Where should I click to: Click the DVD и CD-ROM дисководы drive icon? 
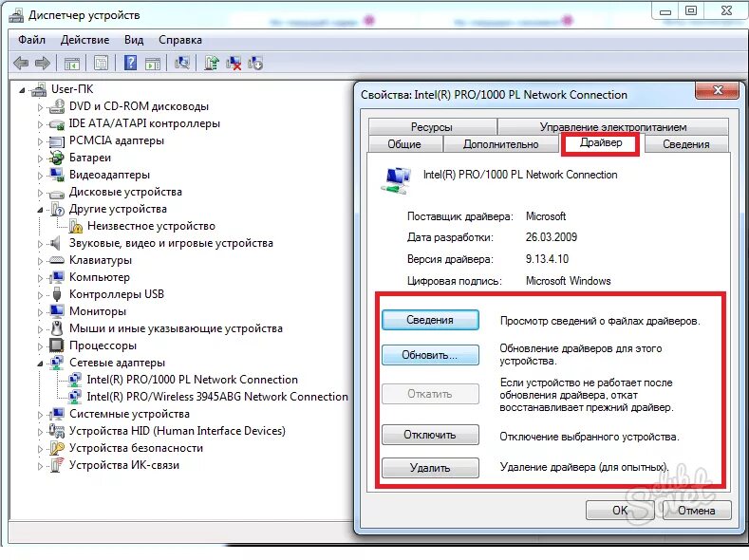point(57,106)
